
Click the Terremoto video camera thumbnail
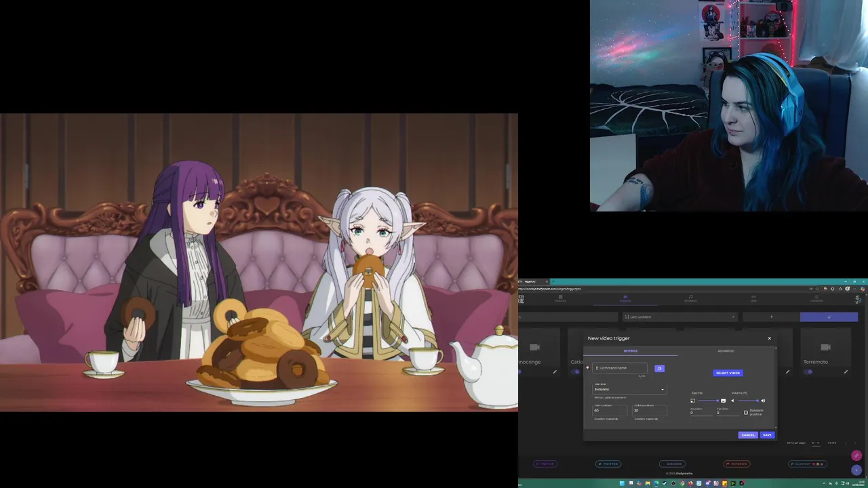click(825, 346)
